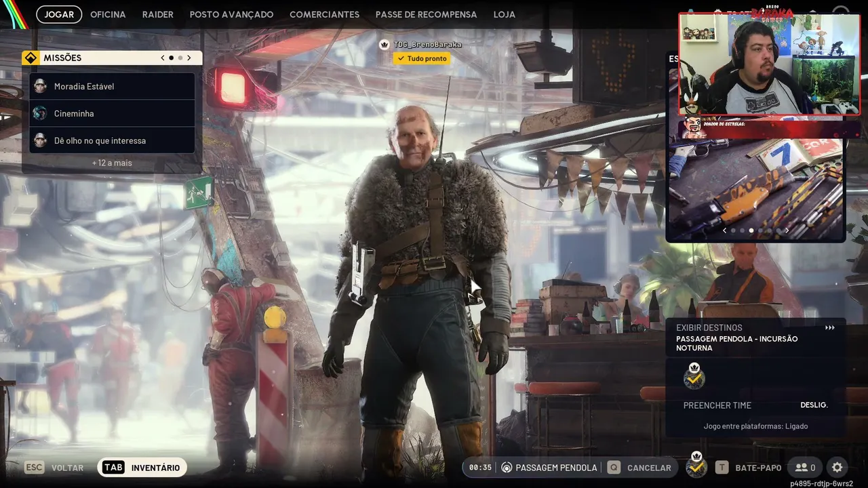This screenshot has height=488, width=868.
Task: Go to next missions page arrow
Action: (189, 58)
